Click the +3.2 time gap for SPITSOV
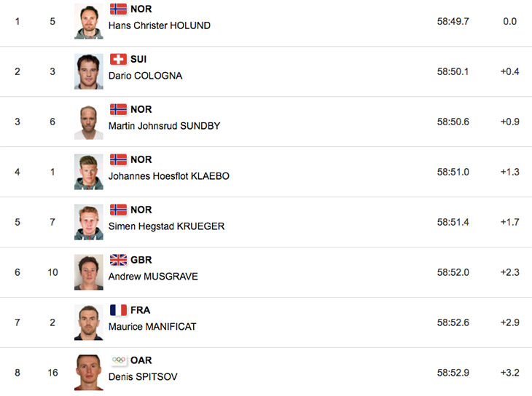The width and height of the screenshot is (532, 396). (x=510, y=373)
